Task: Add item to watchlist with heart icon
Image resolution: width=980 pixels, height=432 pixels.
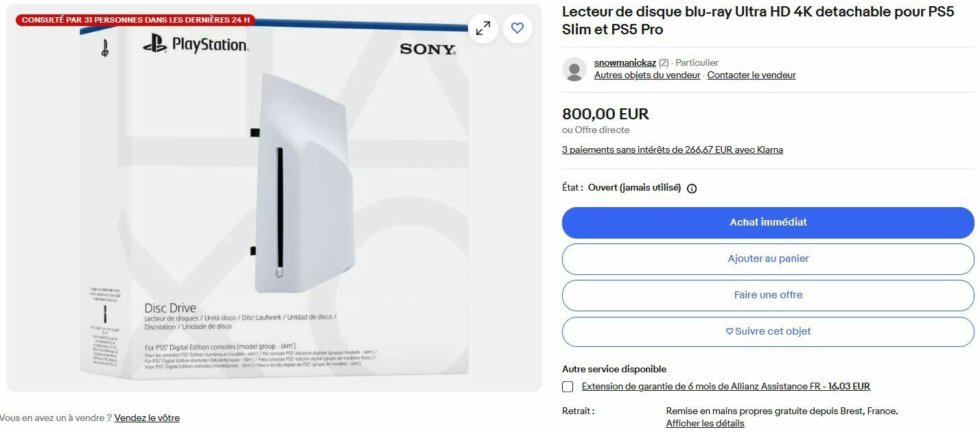Action: 517,28
